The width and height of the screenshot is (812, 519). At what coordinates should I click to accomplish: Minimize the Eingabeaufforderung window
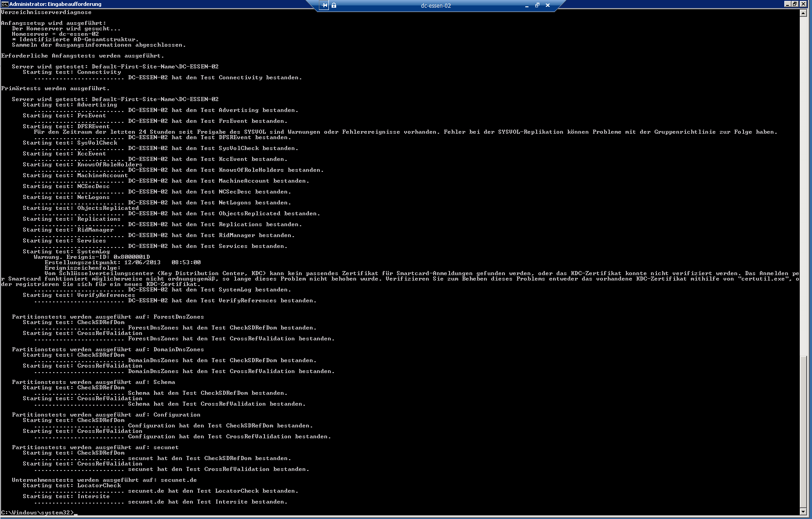787,4
